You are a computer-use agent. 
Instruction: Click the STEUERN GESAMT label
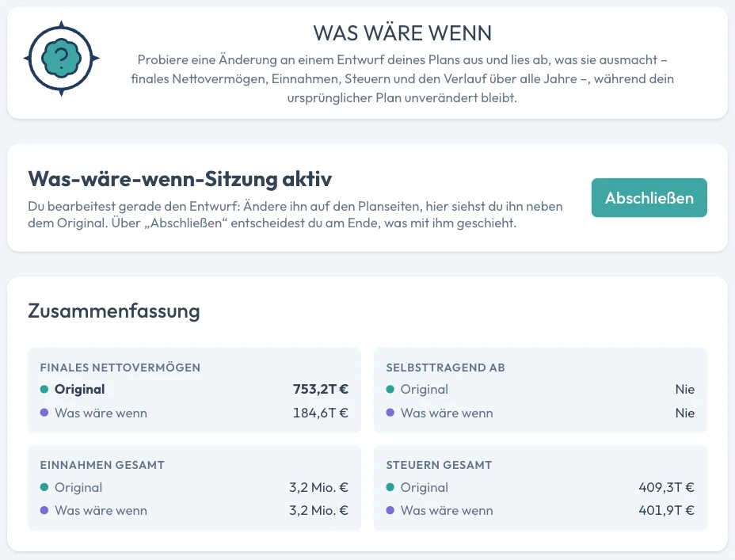(x=439, y=465)
